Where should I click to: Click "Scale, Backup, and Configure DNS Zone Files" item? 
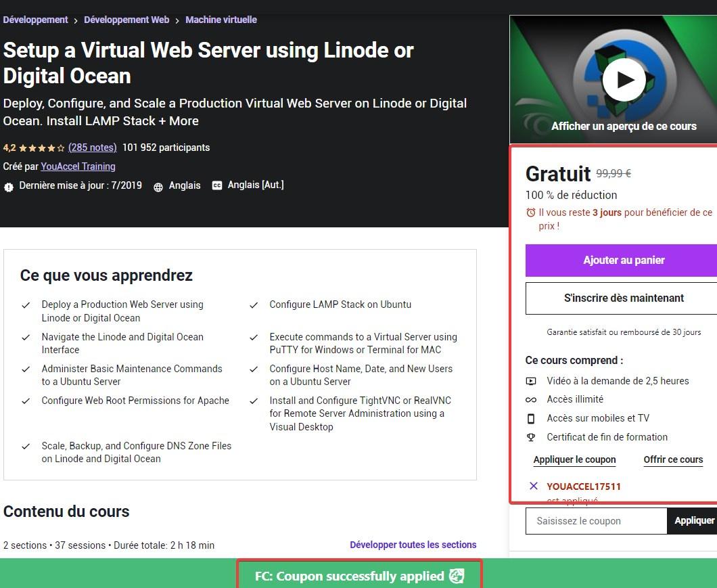click(137, 452)
